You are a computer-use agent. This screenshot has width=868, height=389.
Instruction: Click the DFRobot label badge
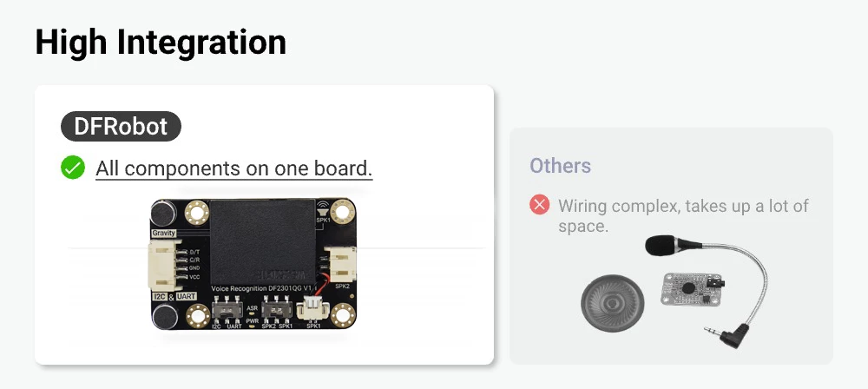[x=121, y=127]
